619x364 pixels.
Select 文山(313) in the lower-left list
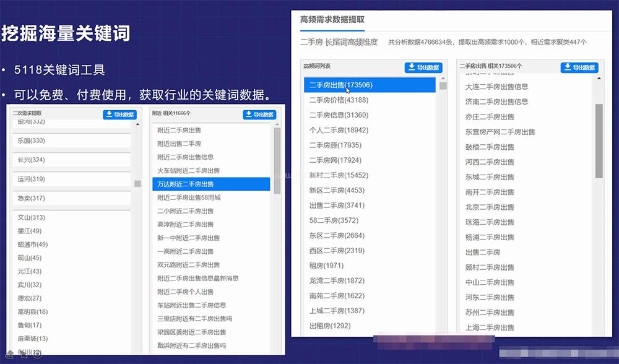(31, 217)
